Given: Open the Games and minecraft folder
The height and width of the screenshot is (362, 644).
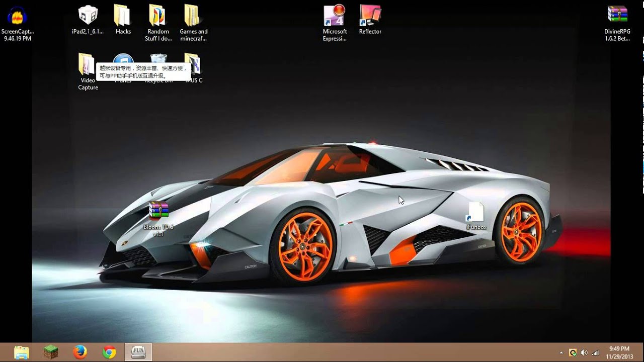Looking at the screenshot, I should (193, 17).
